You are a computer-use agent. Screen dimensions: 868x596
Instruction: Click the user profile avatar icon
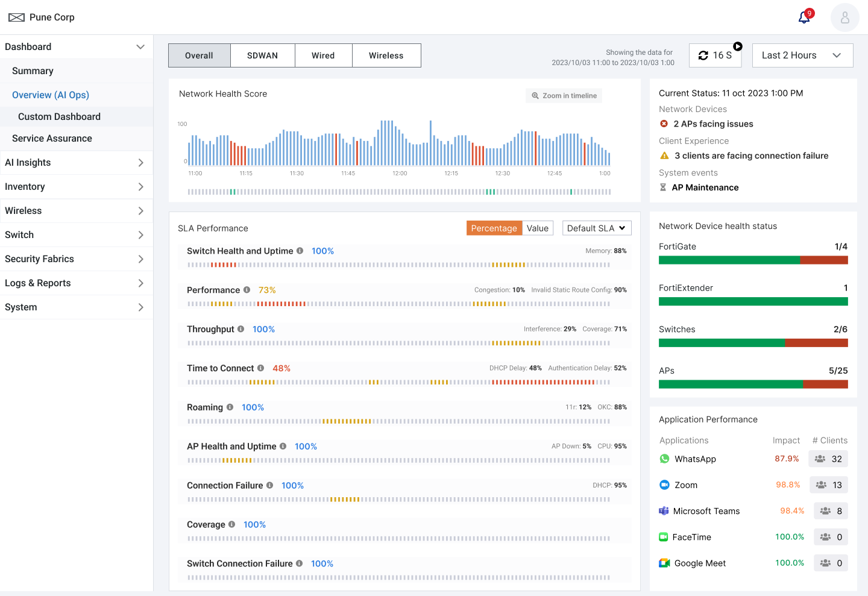click(x=844, y=17)
